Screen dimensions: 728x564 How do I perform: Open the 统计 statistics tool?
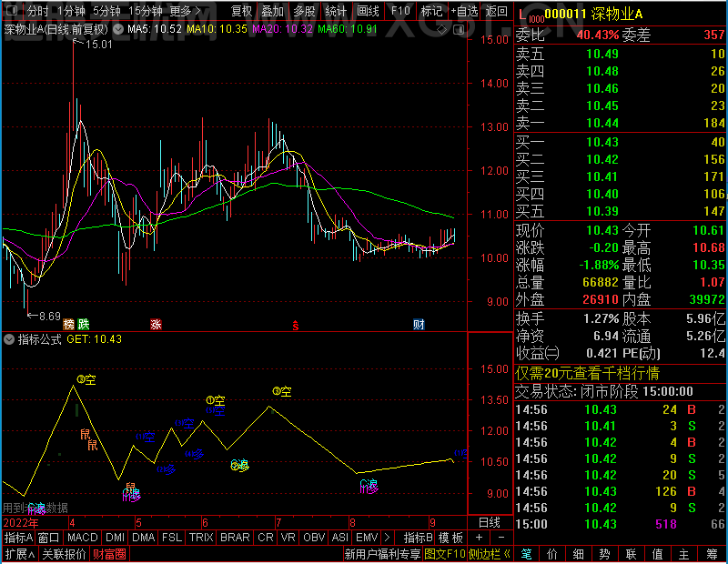point(336,11)
